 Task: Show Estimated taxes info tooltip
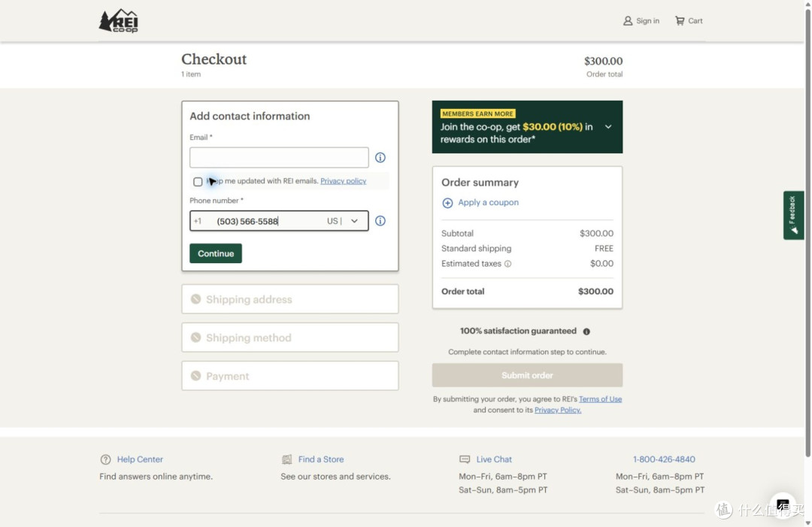coord(508,264)
